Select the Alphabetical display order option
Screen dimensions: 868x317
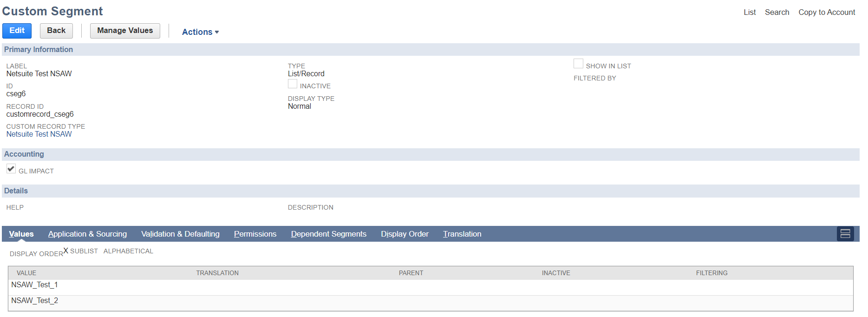(128, 251)
